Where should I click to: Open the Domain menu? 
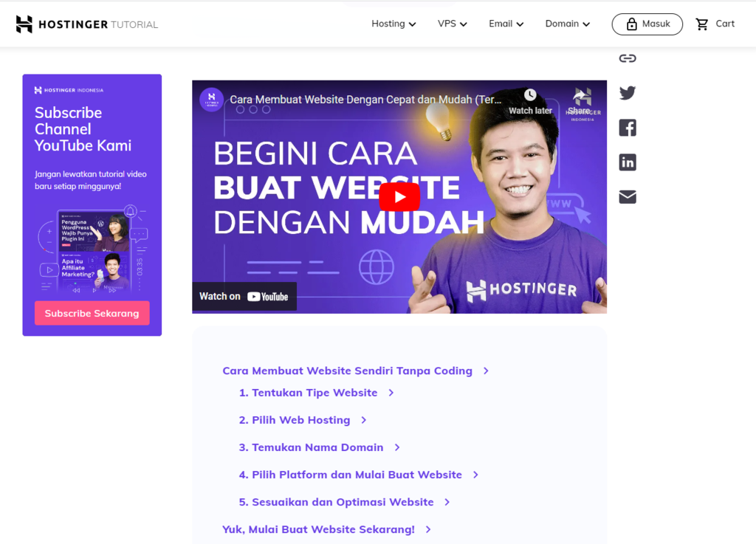(568, 24)
